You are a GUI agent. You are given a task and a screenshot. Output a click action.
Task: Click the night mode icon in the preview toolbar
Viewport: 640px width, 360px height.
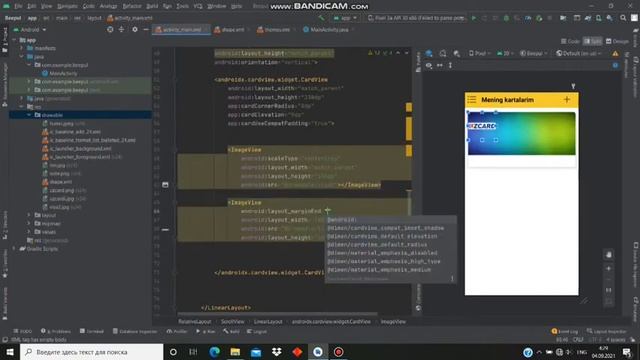(x=457, y=53)
